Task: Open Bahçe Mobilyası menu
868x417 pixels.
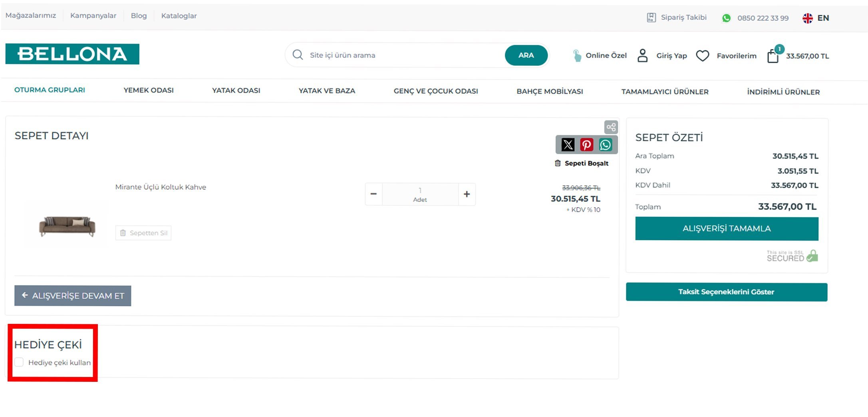Action: pyautogui.click(x=550, y=92)
